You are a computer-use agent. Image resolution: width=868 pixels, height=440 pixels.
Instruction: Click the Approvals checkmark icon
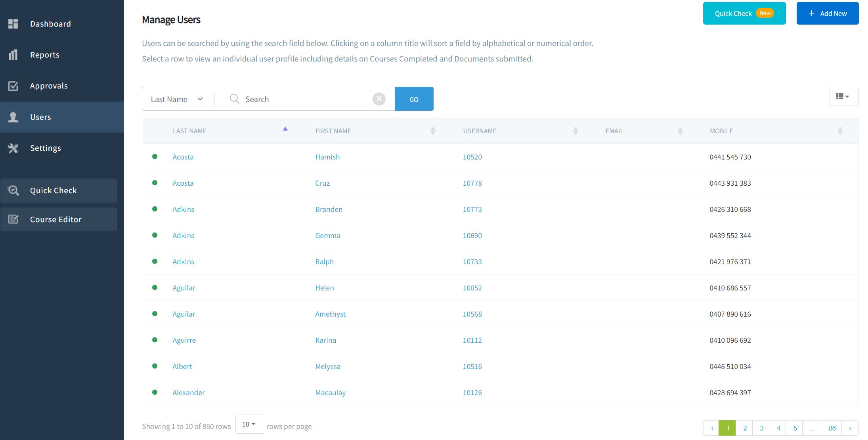[13, 86]
